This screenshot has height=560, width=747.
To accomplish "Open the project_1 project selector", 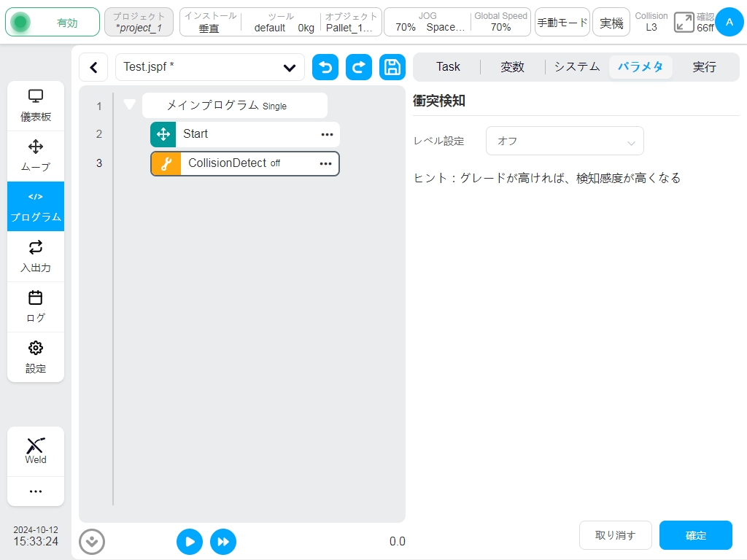I will pyautogui.click(x=139, y=23).
